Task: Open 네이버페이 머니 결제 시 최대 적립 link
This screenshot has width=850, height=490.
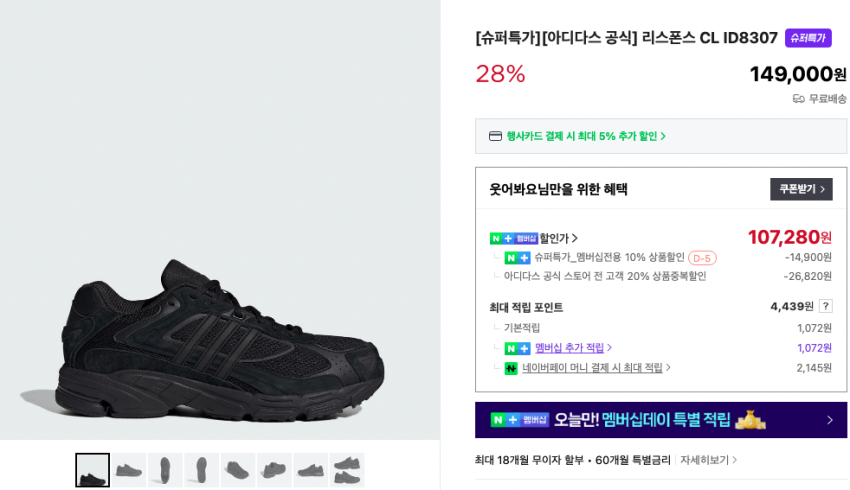Action: pyautogui.click(x=596, y=368)
